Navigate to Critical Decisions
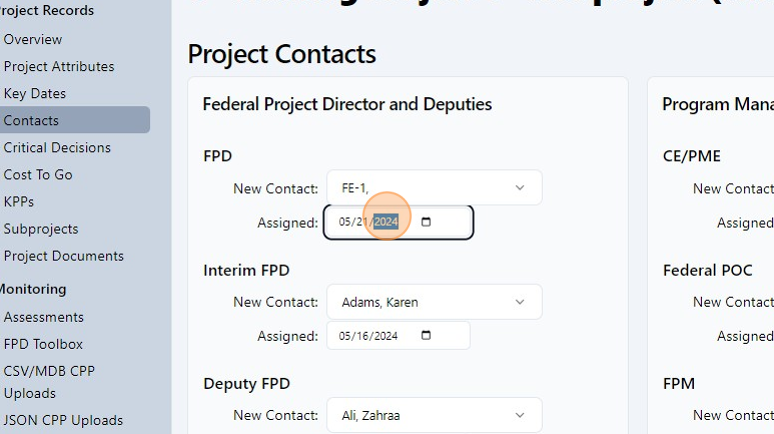This screenshot has height=434, width=774. [x=57, y=148]
